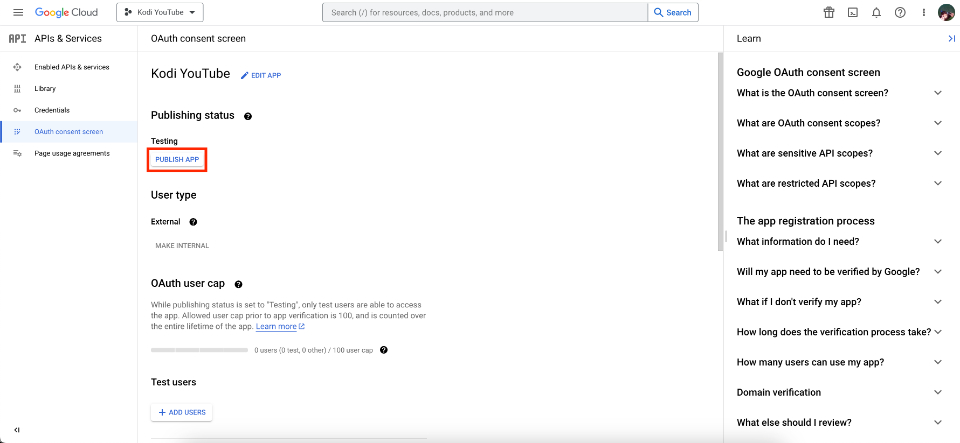Show help for OAuth user cap

pos(239,284)
